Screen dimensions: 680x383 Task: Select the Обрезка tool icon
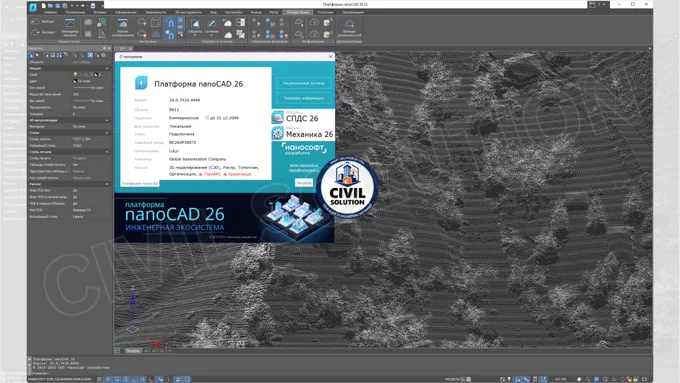pos(195,24)
